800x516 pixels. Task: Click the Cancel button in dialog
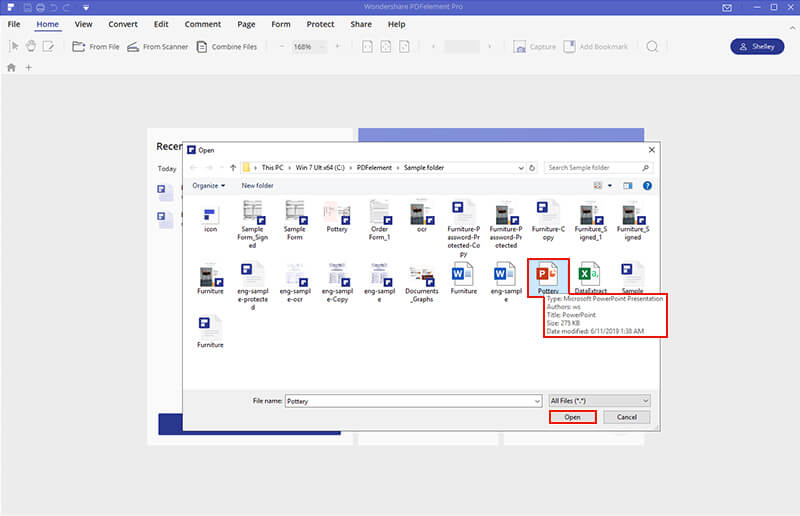pos(627,417)
